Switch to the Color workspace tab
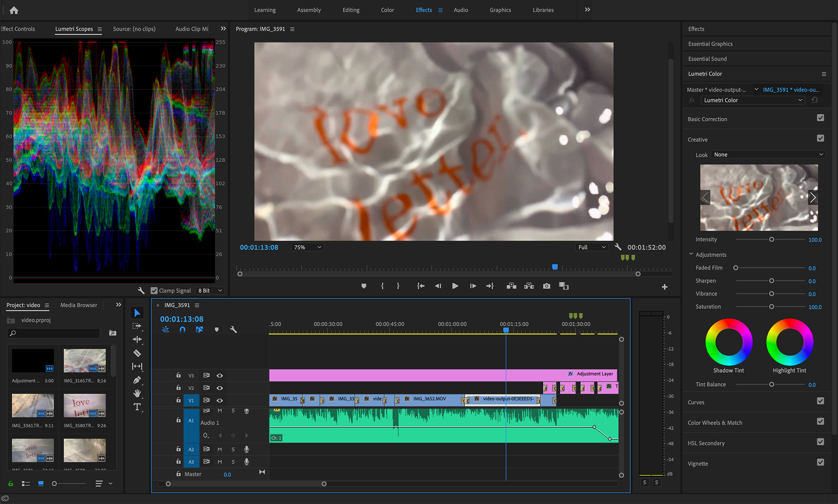Image resolution: width=838 pixels, height=504 pixels. coord(387,10)
